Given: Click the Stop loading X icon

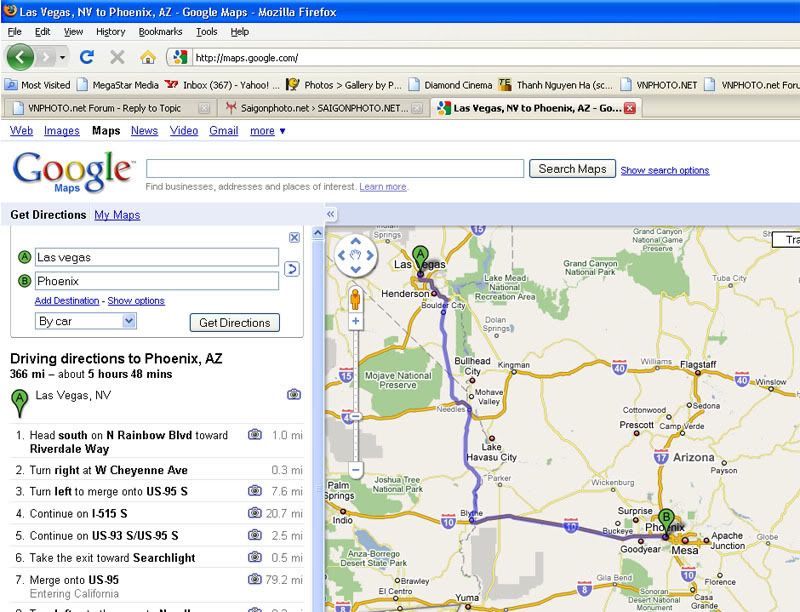Looking at the screenshot, I should [x=117, y=57].
